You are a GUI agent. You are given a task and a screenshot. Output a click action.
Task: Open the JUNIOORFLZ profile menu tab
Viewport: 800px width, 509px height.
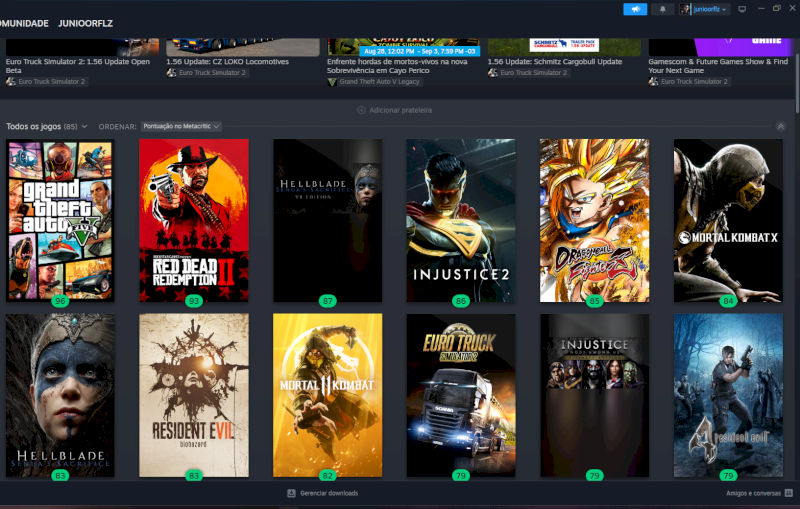pos(85,23)
